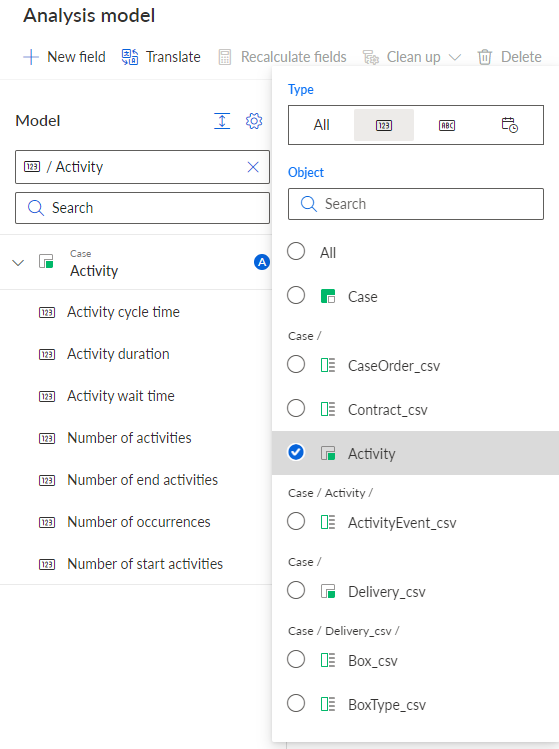Click the Box_csv label text
Viewport: 559px width, 749px height.
pos(373,661)
